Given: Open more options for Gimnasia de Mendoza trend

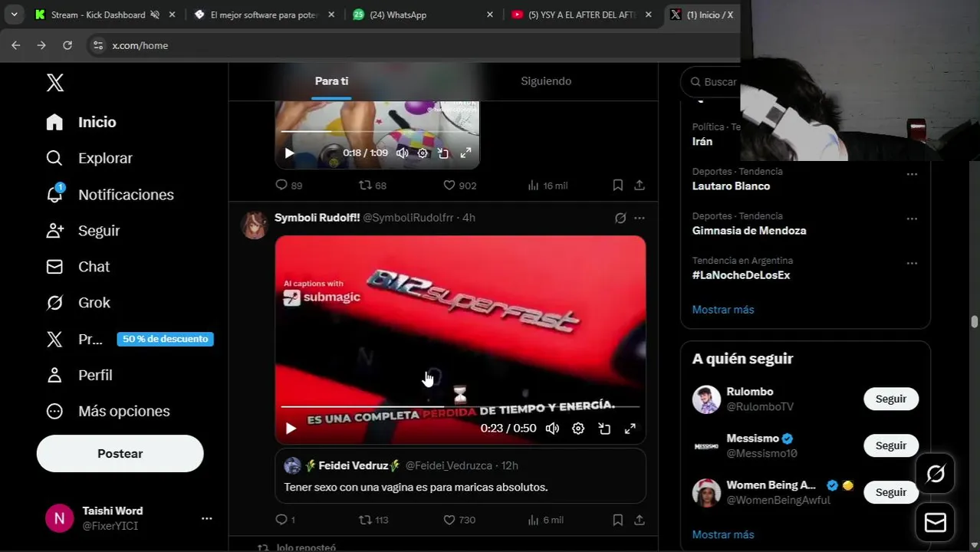Looking at the screenshot, I should coord(912,219).
